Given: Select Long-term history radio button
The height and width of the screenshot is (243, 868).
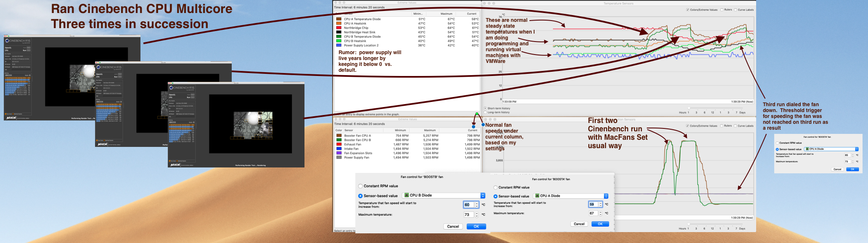Looking at the screenshot, I should (485, 112).
